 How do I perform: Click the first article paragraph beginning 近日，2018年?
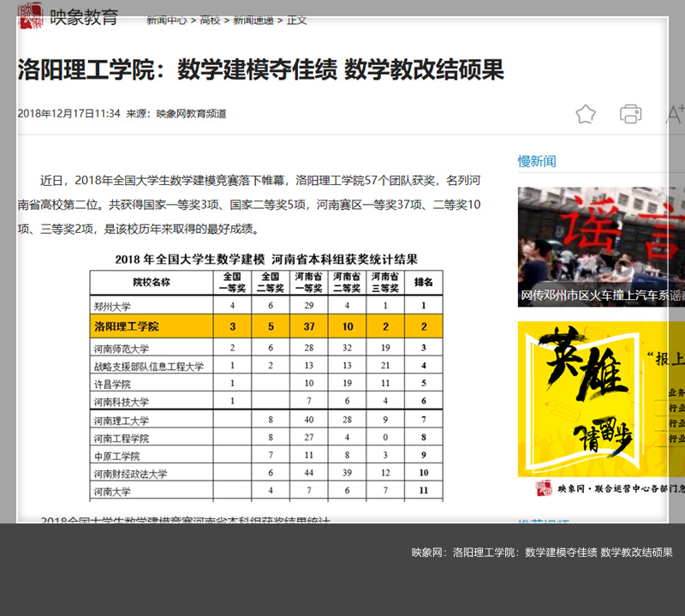coord(249,205)
